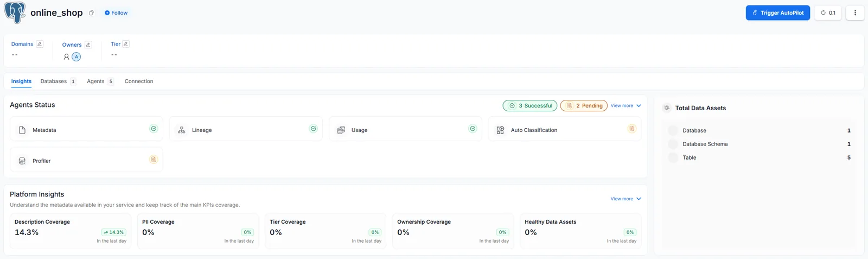Click the user icon under Owners
868x259 pixels.
pyautogui.click(x=66, y=56)
